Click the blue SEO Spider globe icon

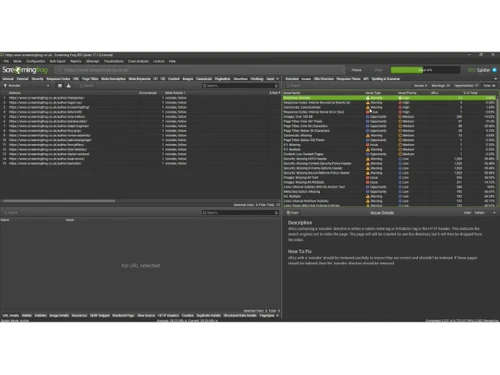pos(494,70)
